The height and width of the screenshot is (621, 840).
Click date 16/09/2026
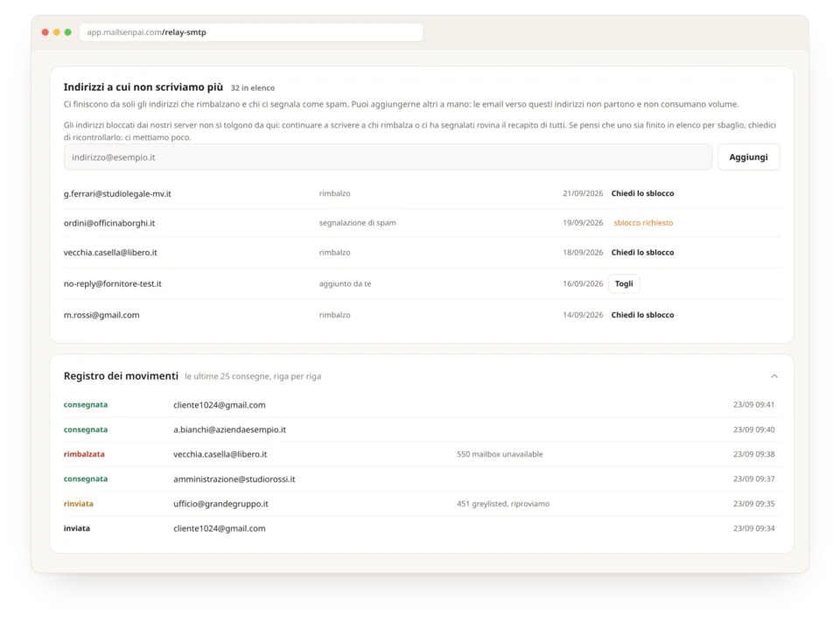(583, 283)
